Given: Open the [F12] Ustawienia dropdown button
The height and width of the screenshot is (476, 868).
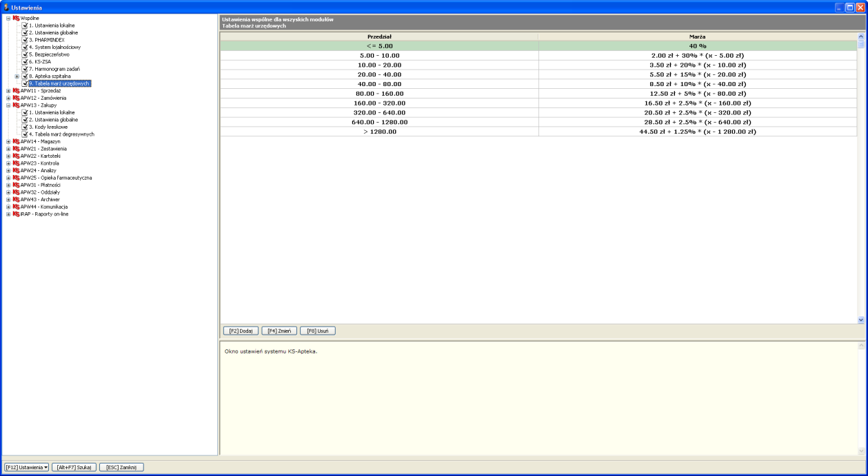Looking at the screenshot, I should point(27,467).
